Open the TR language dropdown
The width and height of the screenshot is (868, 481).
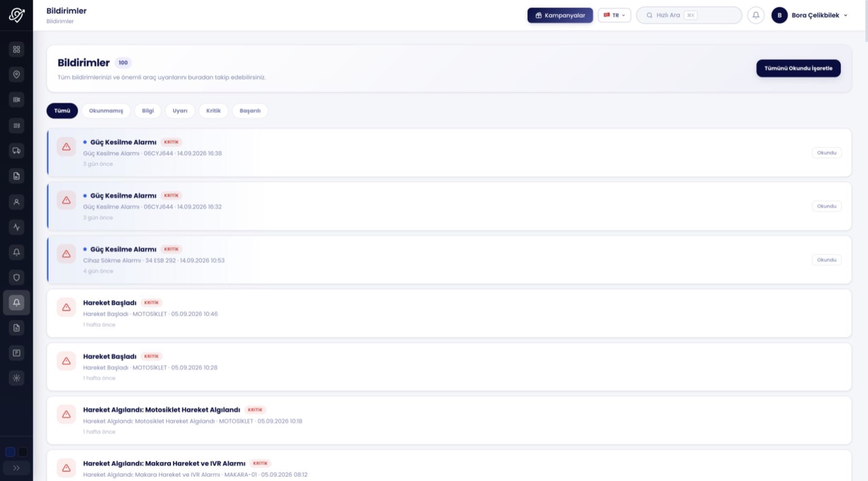614,15
